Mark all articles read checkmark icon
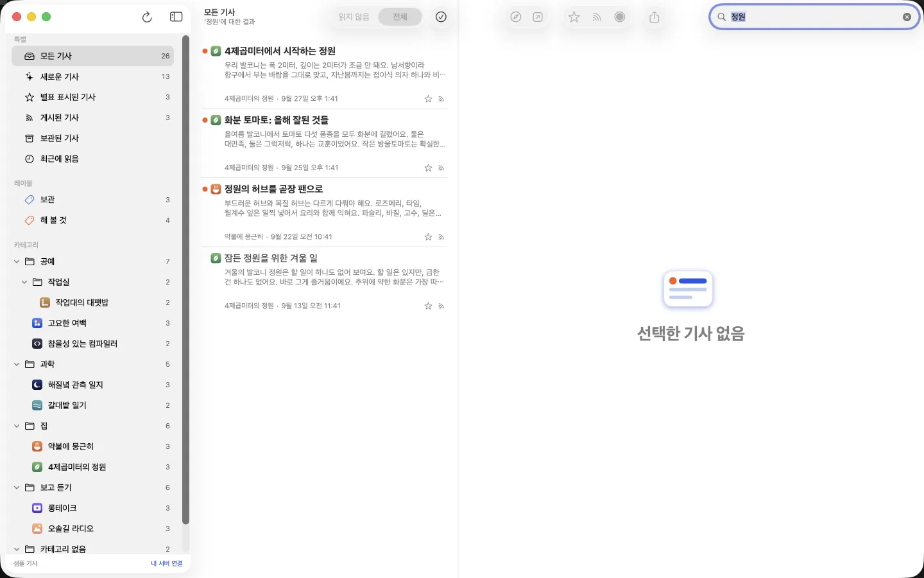This screenshot has height=578, width=924. (x=441, y=17)
